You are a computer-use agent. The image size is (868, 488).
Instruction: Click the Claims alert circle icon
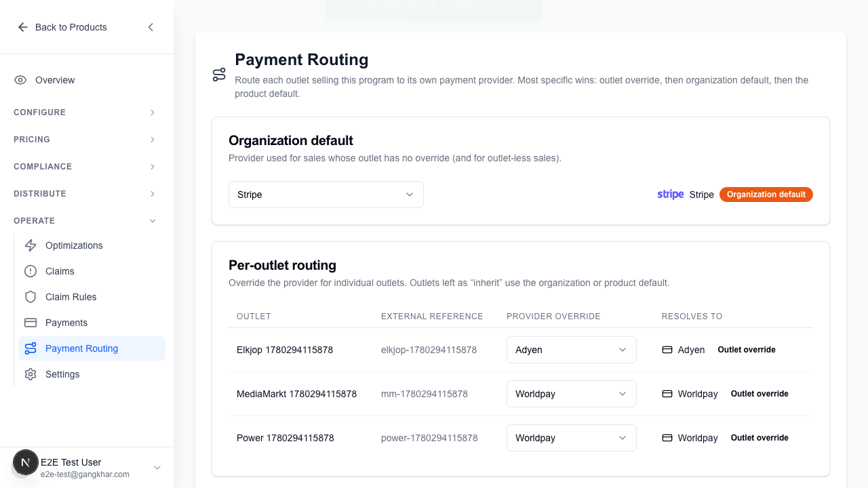31,271
